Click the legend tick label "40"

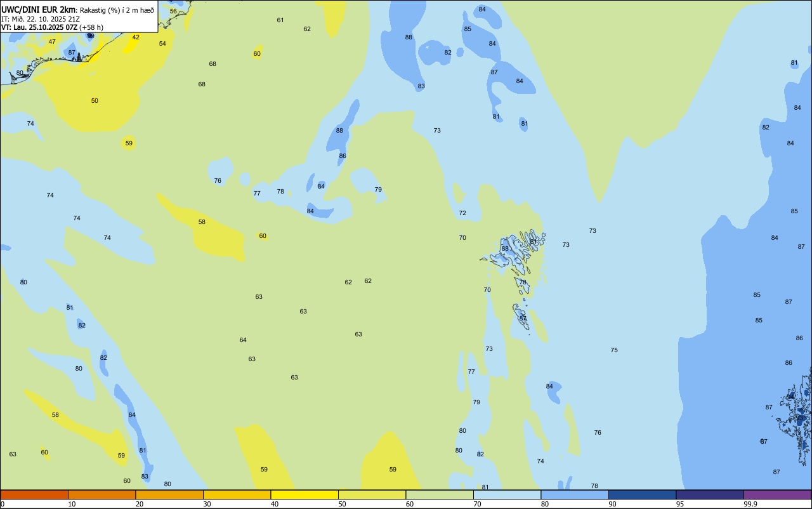(x=274, y=504)
